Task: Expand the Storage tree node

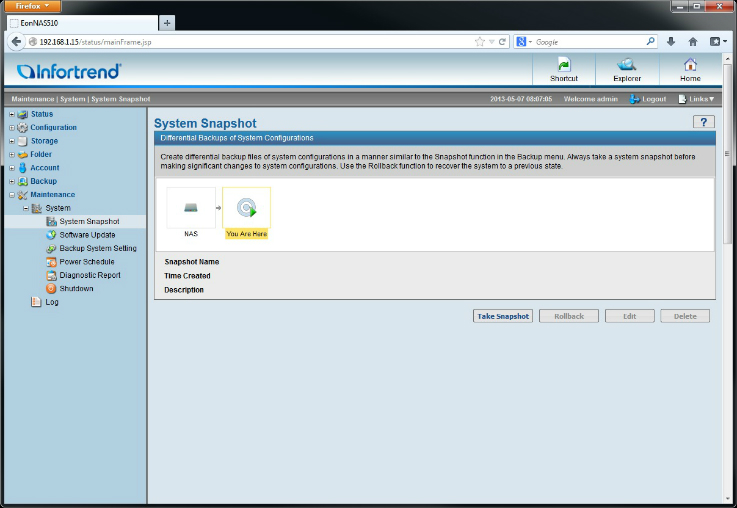Action: [x=12, y=141]
